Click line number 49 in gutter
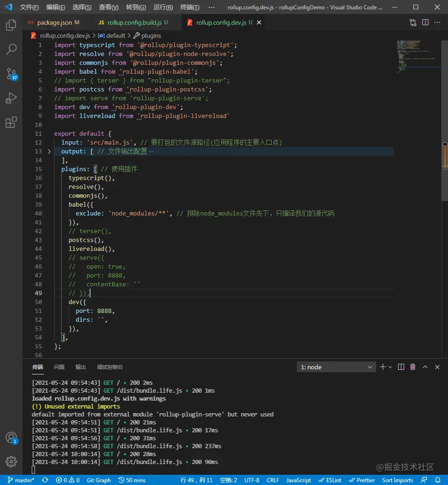The height and width of the screenshot is (485, 448). point(38,293)
